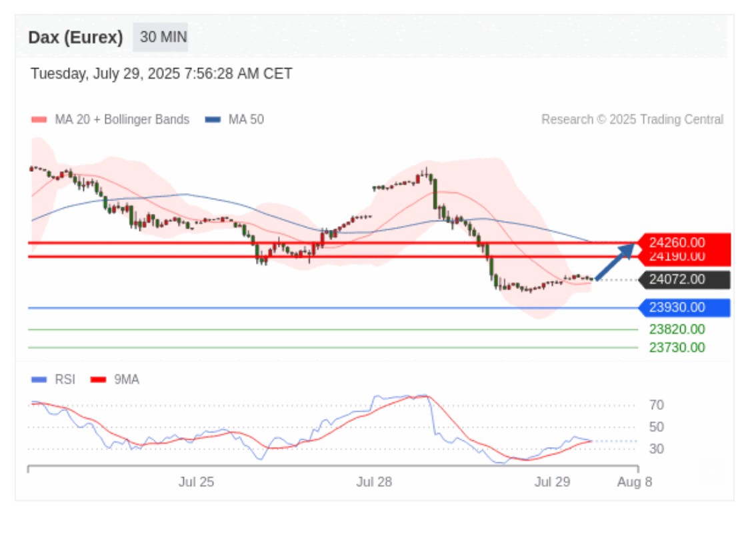Click the RSI 50 level label
This screenshot has width=756, height=533.
click(657, 427)
